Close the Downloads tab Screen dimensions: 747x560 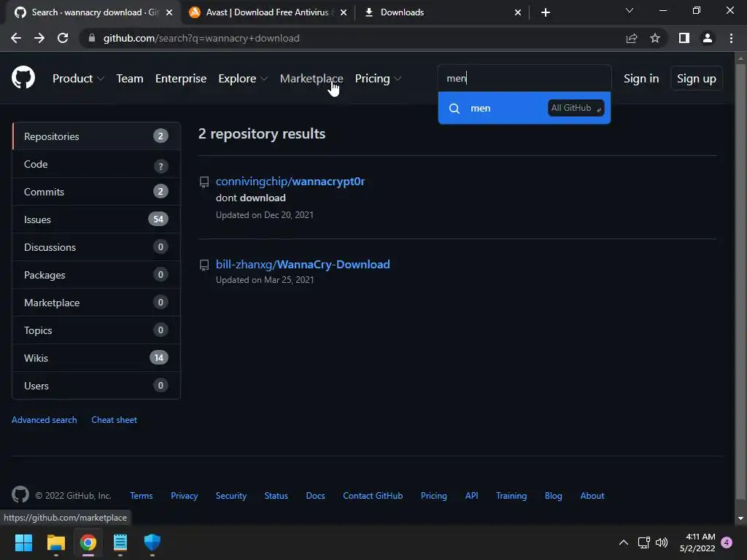[x=518, y=12]
